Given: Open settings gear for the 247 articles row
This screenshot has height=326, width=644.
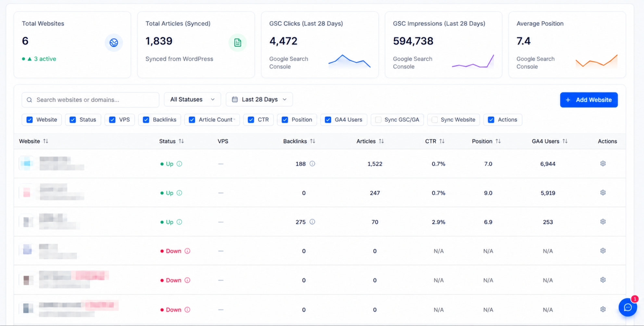Looking at the screenshot, I should (603, 193).
